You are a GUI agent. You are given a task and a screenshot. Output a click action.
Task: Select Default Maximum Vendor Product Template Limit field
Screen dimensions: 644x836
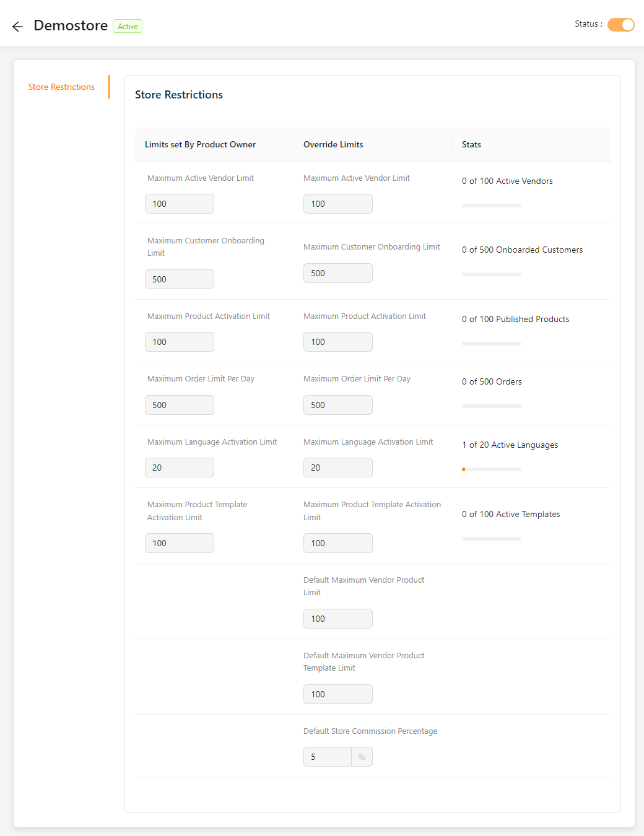coord(337,694)
